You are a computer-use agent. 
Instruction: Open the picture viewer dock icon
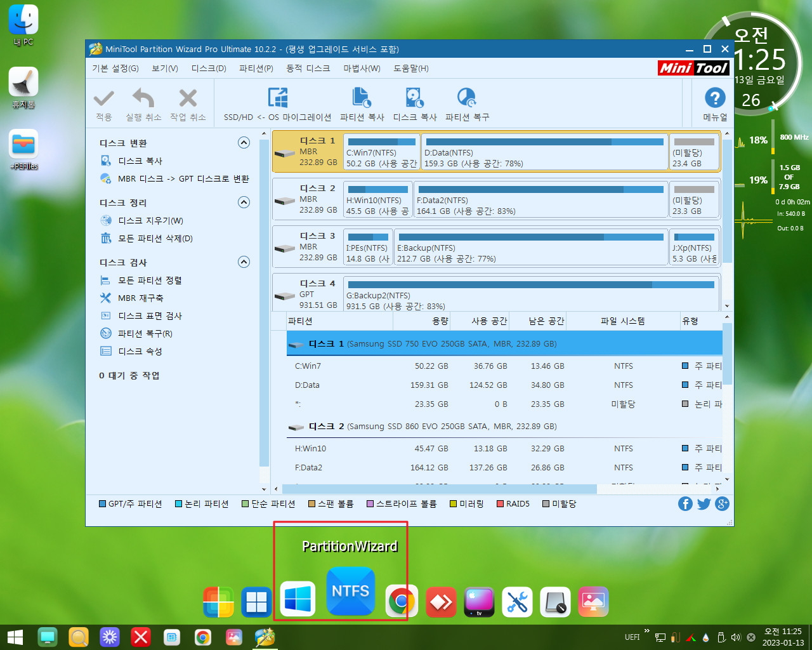click(593, 602)
